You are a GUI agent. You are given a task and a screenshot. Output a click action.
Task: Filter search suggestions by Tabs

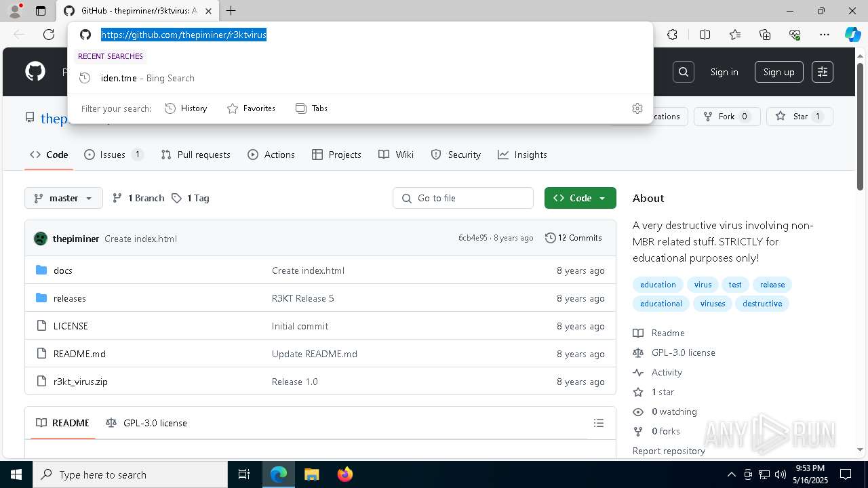coord(312,108)
